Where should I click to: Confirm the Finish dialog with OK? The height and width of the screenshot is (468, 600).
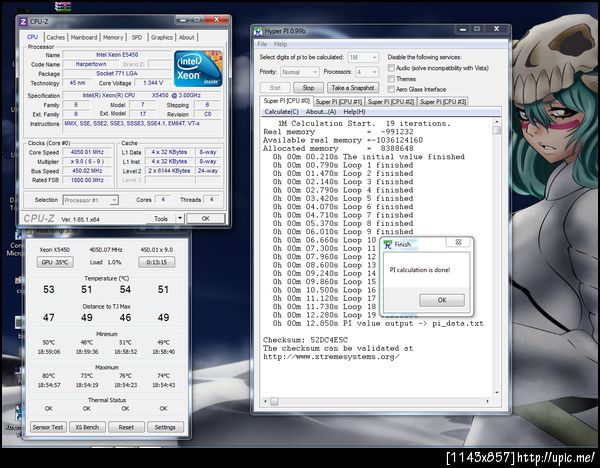click(x=442, y=300)
